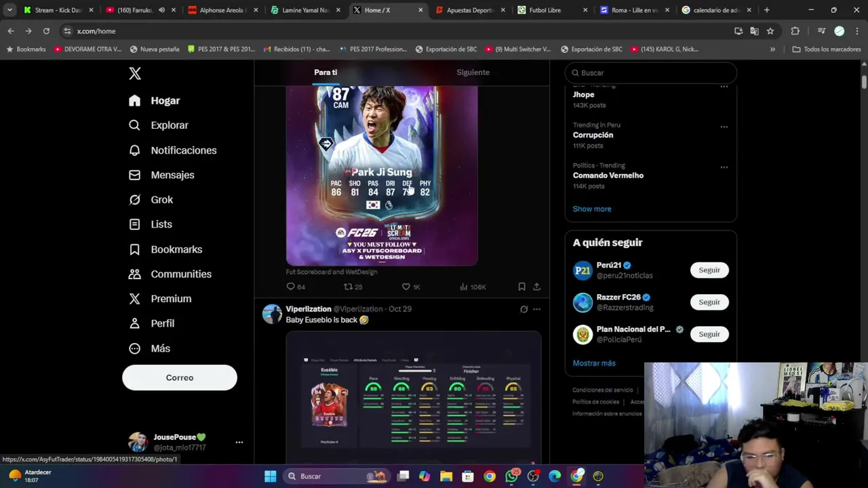868x488 pixels.
Task: Click Show more under trends
Action: [x=592, y=209]
